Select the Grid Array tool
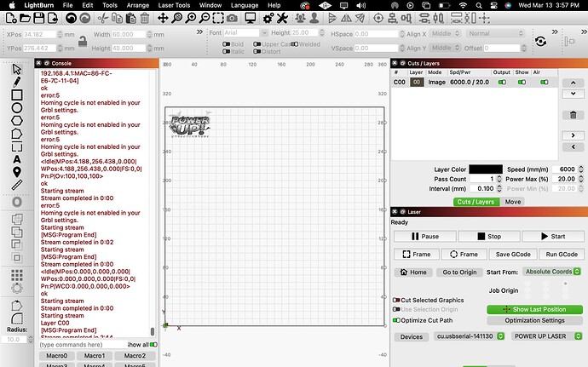This screenshot has height=367, width=588. tap(17, 275)
